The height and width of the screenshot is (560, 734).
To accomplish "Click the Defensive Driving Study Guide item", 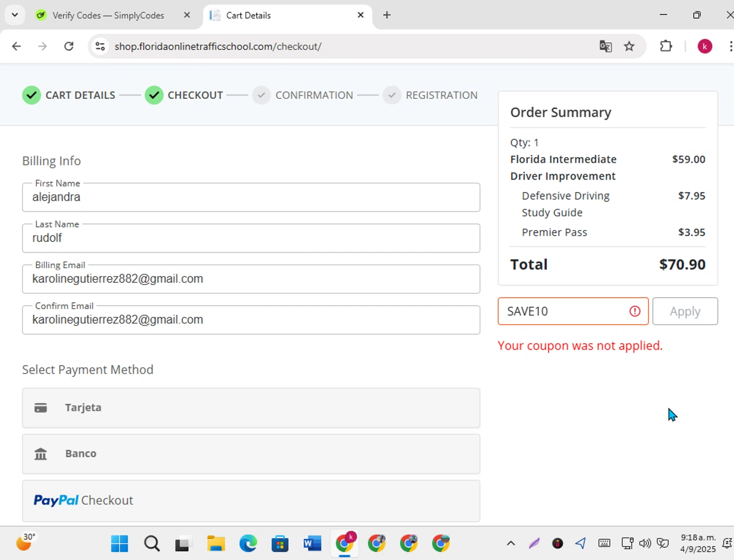I will click(x=566, y=204).
